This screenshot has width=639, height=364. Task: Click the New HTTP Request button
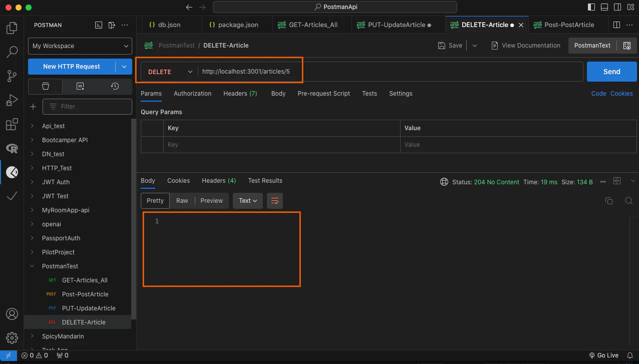[72, 67]
